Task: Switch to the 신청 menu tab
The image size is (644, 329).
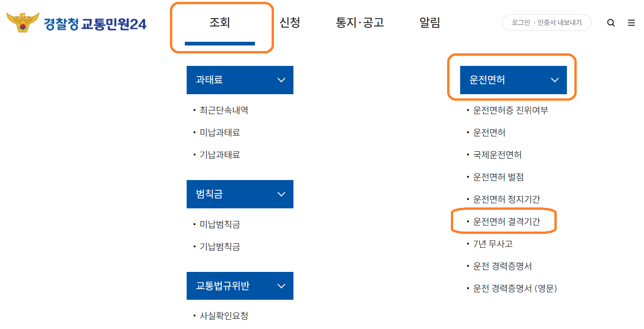Action: point(290,22)
